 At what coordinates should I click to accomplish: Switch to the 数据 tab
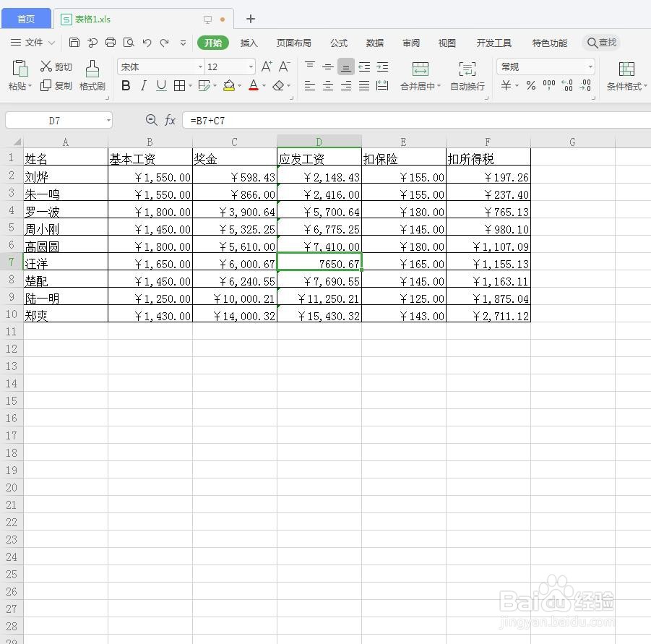pos(374,43)
